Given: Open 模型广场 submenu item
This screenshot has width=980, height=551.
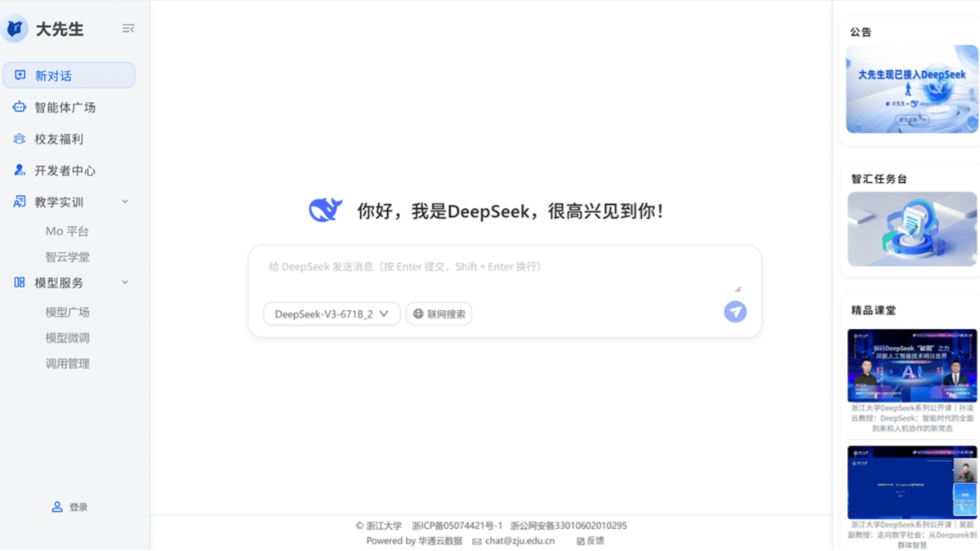Looking at the screenshot, I should (x=67, y=312).
